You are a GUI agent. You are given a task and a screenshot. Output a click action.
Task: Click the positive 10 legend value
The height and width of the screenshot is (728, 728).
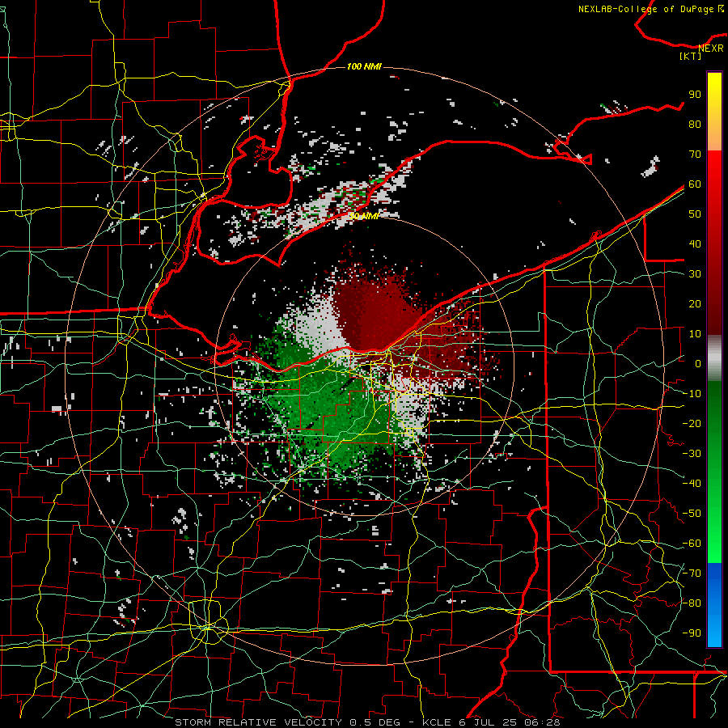pyautogui.click(x=695, y=334)
